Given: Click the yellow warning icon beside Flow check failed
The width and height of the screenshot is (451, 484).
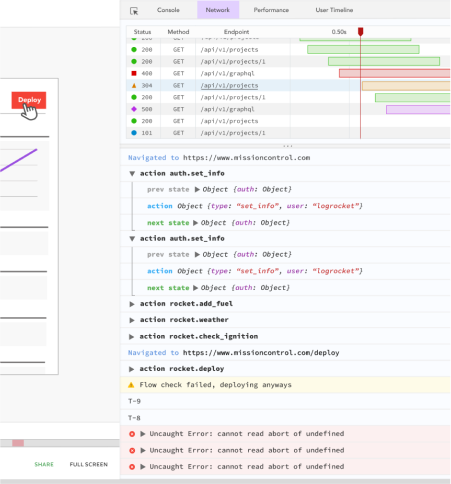Looking at the screenshot, I should pyautogui.click(x=131, y=385).
